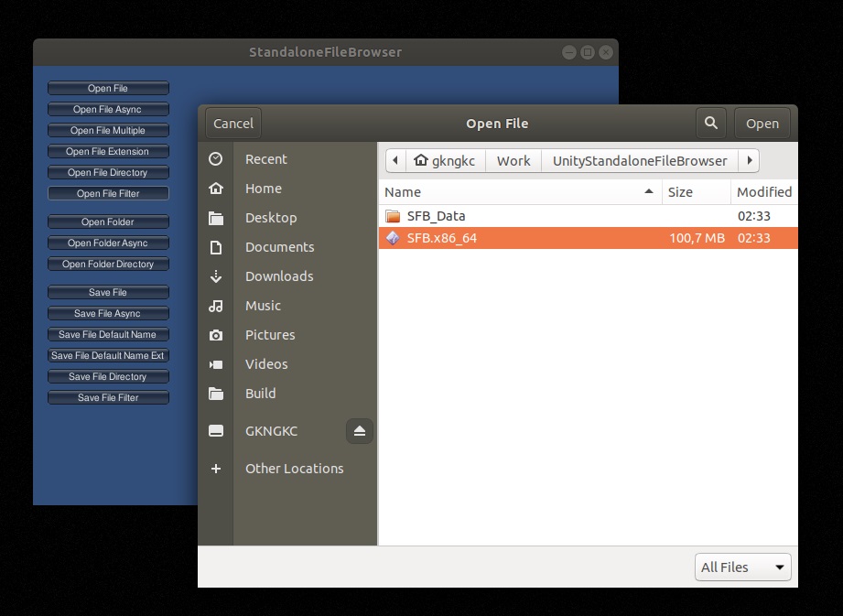Select the SFB.x86_64 file name
The image size is (843, 616).
pyautogui.click(x=442, y=238)
